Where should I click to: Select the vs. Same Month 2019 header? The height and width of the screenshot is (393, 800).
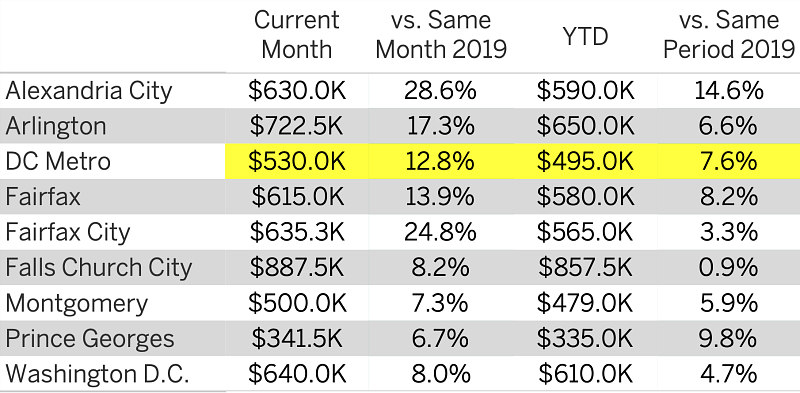(x=441, y=35)
